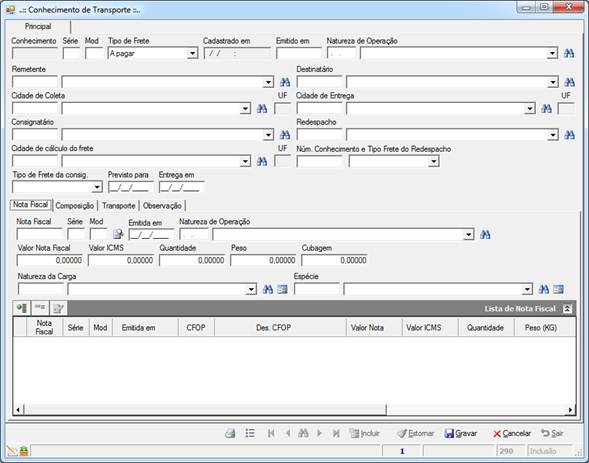
Task: Click the Cancelar button
Action: pyautogui.click(x=512, y=433)
